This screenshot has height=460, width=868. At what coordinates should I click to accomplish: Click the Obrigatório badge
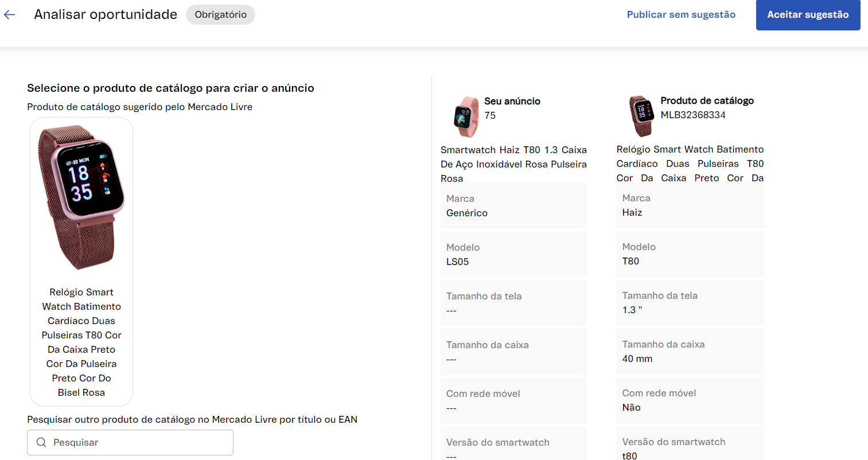point(220,15)
